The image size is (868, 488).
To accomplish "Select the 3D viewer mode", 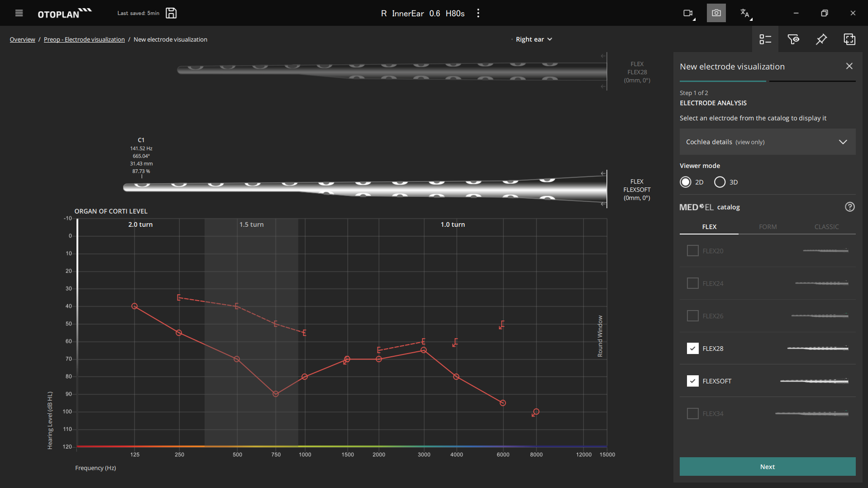I will pyautogui.click(x=720, y=182).
